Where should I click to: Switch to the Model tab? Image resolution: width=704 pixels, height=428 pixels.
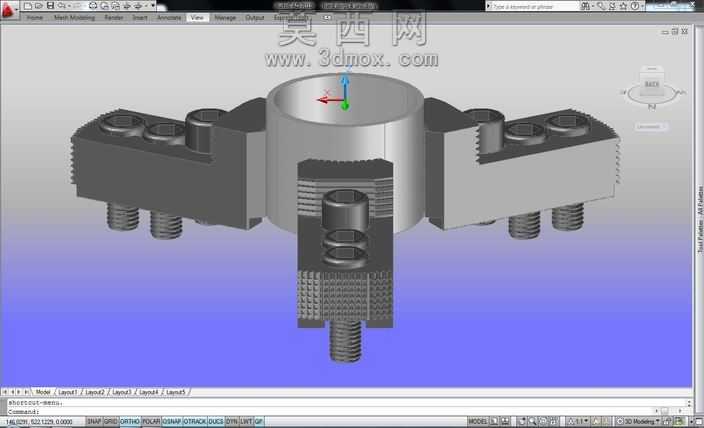click(x=43, y=392)
